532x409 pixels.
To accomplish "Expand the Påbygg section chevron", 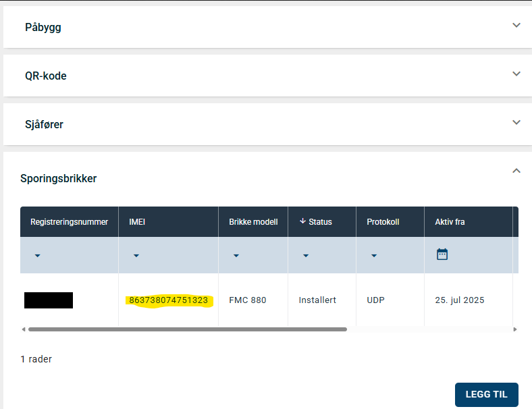I will pyautogui.click(x=516, y=26).
